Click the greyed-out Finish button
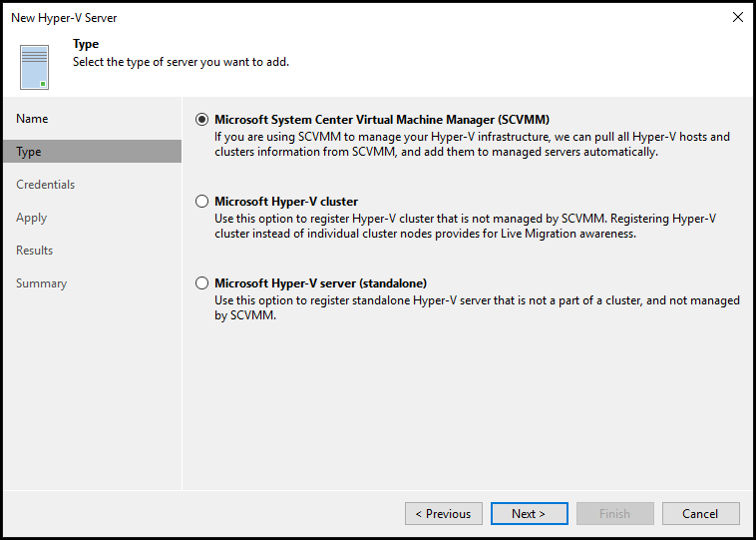 (615, 514)
